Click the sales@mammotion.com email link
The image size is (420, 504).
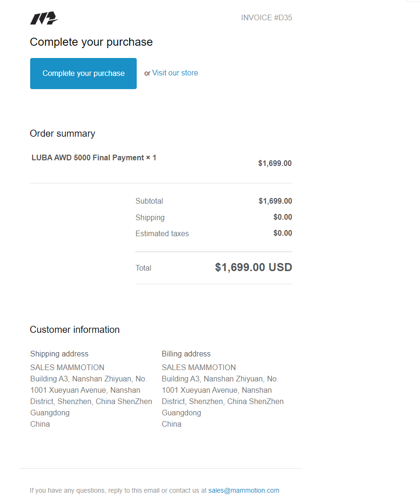(x=244, y=490)
